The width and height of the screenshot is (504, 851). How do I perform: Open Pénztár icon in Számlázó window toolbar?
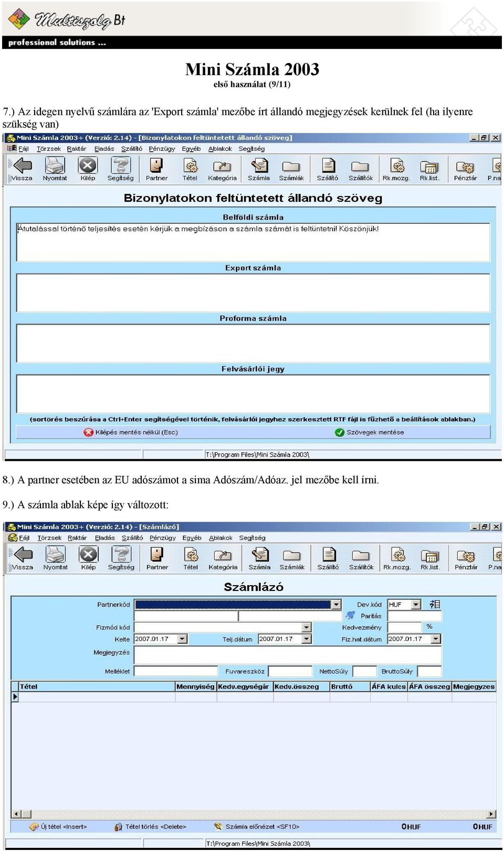466,556
